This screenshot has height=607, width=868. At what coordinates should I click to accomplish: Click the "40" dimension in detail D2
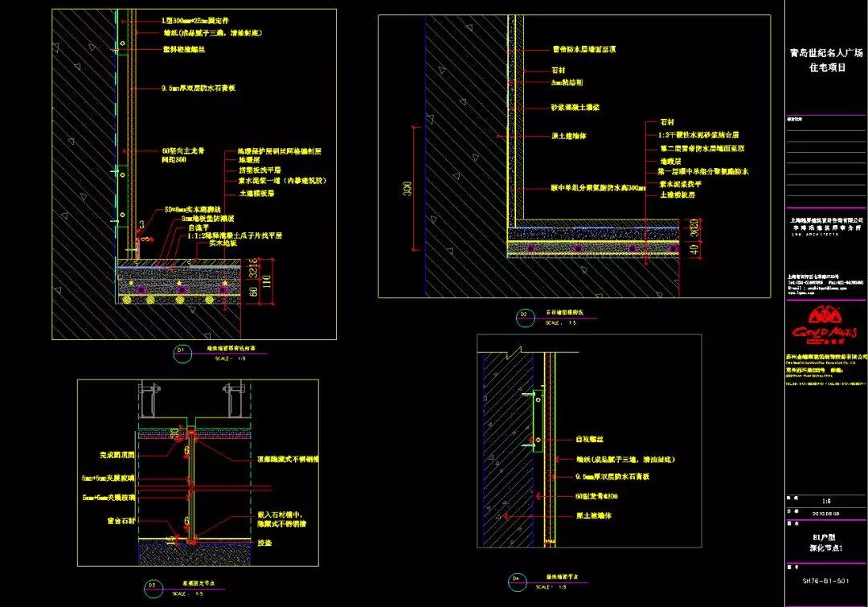[x=694, y=250]
